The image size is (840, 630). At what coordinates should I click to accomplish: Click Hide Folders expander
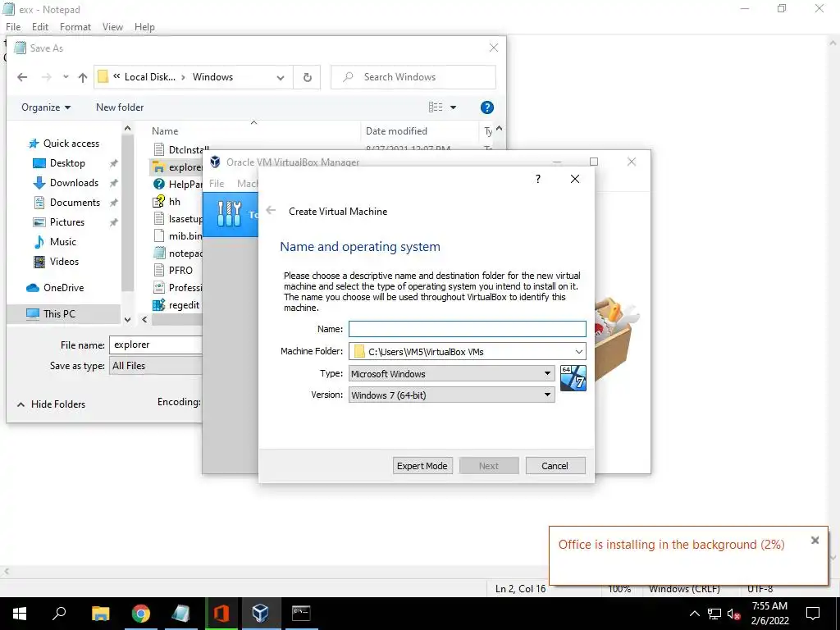[x=52, y=404]
